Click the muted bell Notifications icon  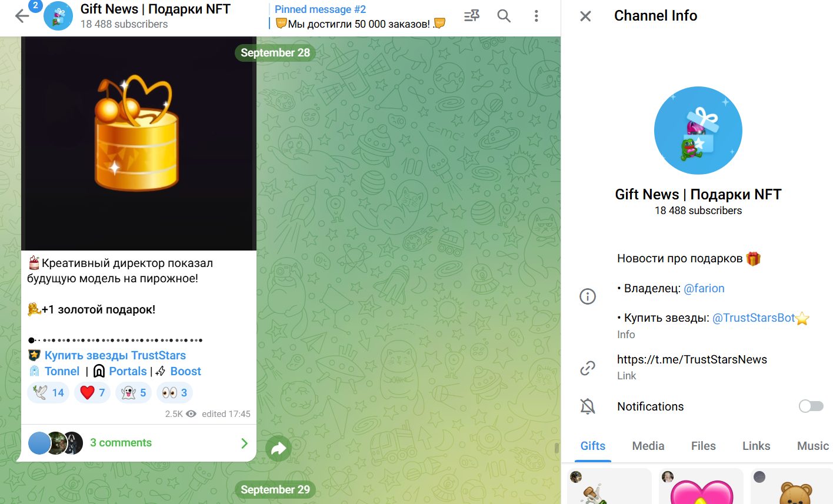click(x=588, y=406)
